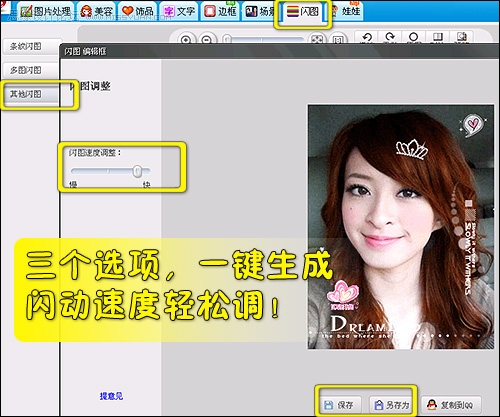Click the circular restore icon in toolbar

(x=413, y=37)
